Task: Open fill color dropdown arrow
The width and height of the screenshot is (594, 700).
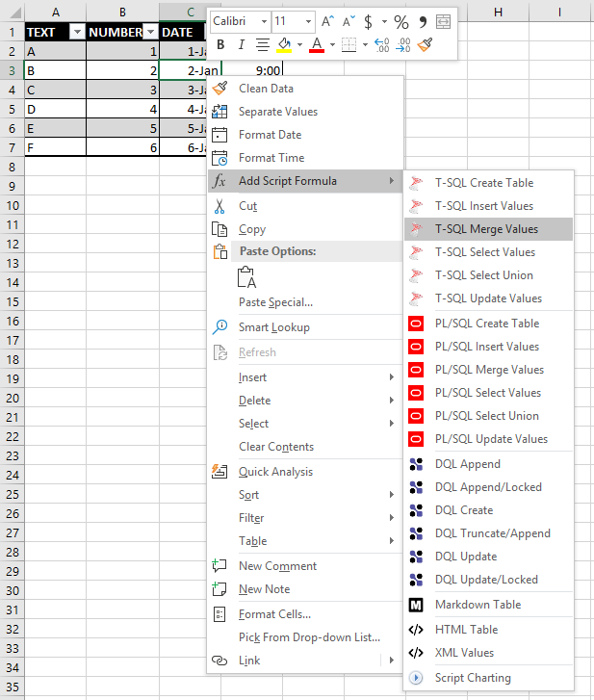Action: pyautogui.click(x=300, y=44)
